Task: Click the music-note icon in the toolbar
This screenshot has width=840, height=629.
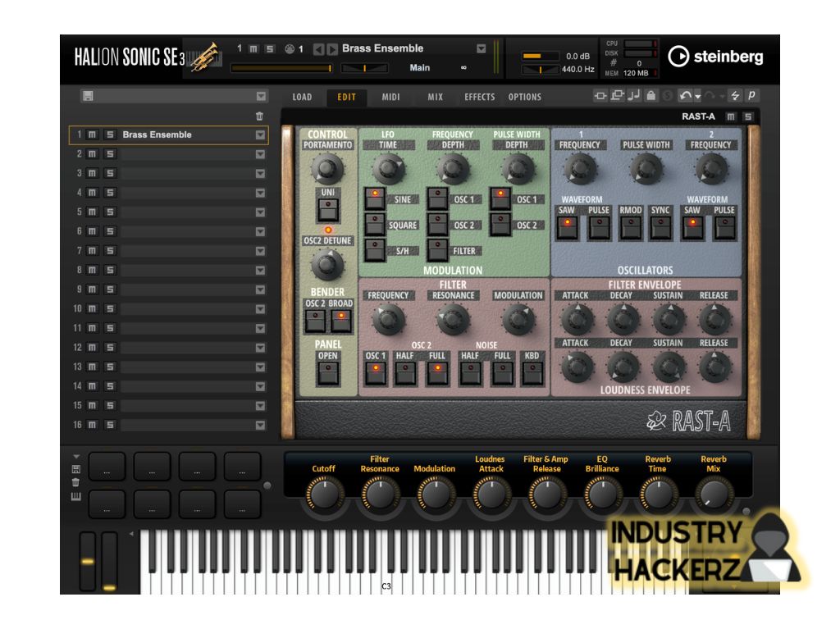Action: point(634,95)
